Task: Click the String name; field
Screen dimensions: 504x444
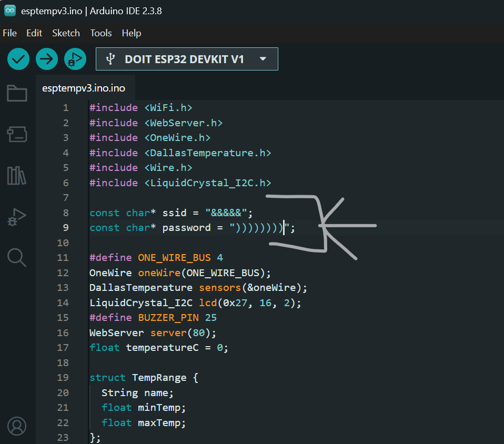Action: tap(137, 393)
